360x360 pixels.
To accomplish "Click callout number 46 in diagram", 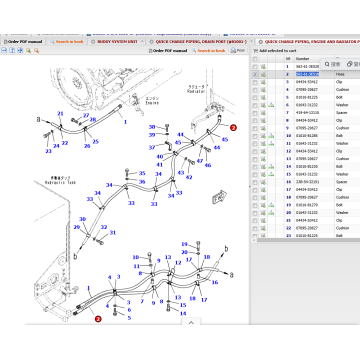I will pos(208,165).
